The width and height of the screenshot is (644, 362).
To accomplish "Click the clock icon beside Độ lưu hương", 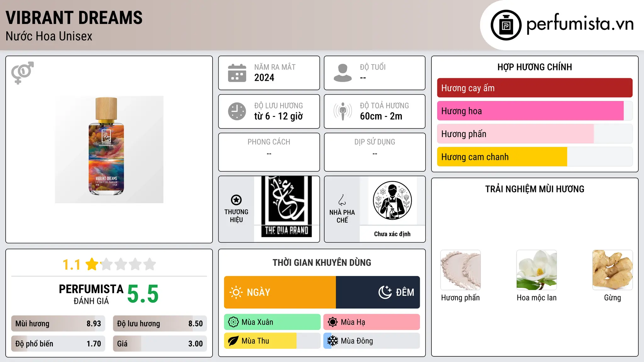I will point(237,111).
